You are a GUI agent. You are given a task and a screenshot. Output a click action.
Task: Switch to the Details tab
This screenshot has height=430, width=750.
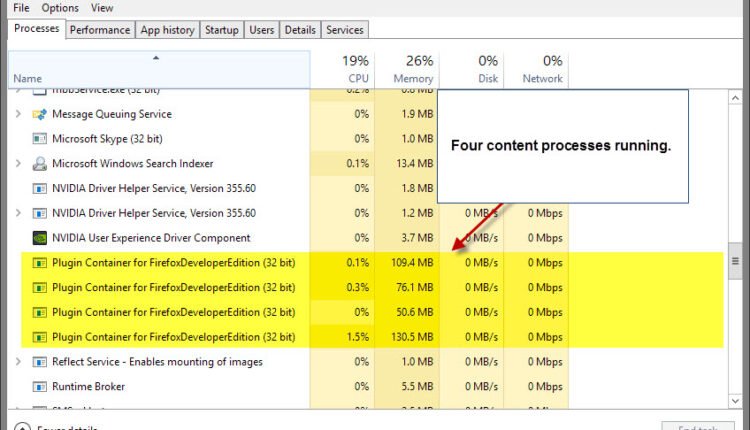(x=300, y=30)
